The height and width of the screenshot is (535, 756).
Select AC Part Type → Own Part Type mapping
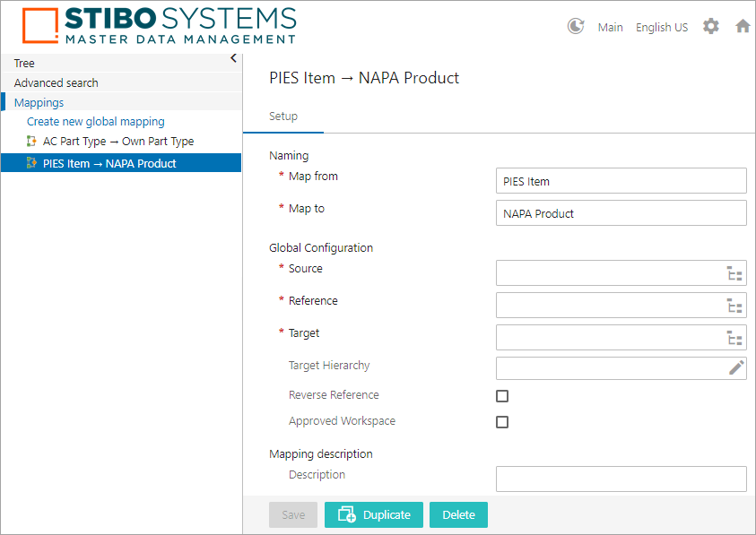[118, 142]
